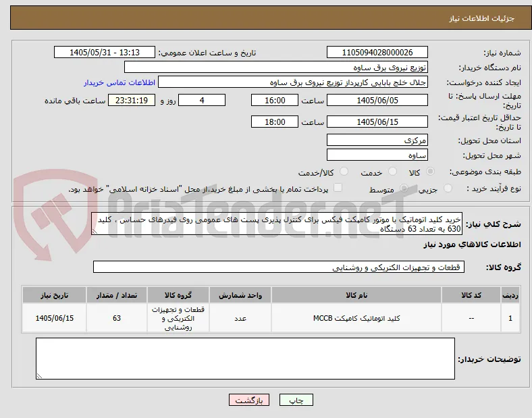Click the کد کالا column header
Viewport: 532px width, 418px height.
pos(471,295)
